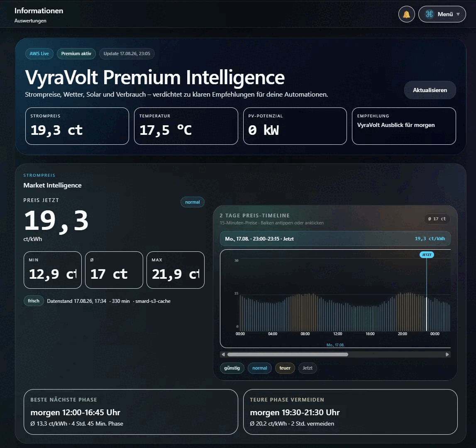Viewport: 476px width, 448px height.
Task: Click the Update 17.08.26, 23:05 badge
Action: (x=127, y=54)
